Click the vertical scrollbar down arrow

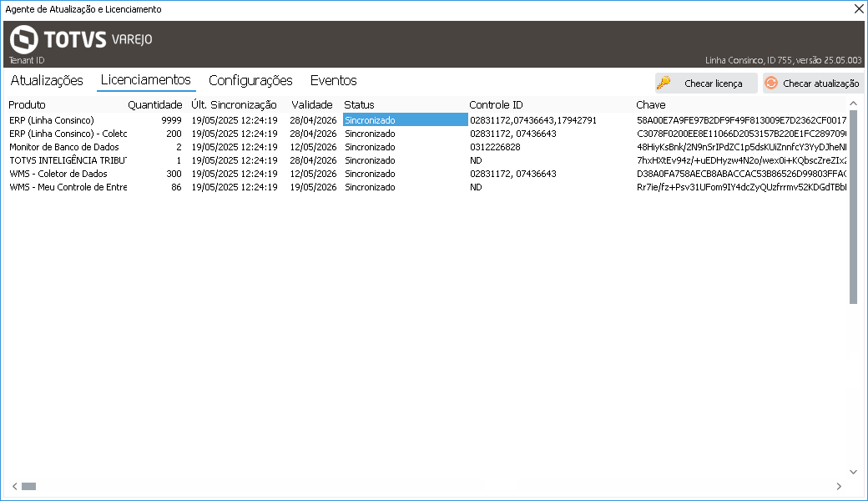click(853, 472)
